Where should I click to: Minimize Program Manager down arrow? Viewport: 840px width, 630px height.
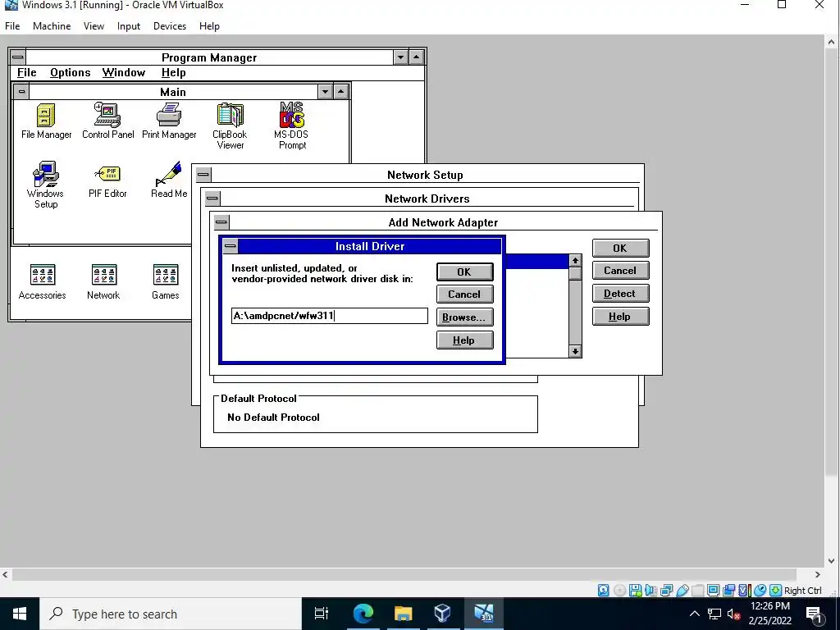click(x=400, y=57)
